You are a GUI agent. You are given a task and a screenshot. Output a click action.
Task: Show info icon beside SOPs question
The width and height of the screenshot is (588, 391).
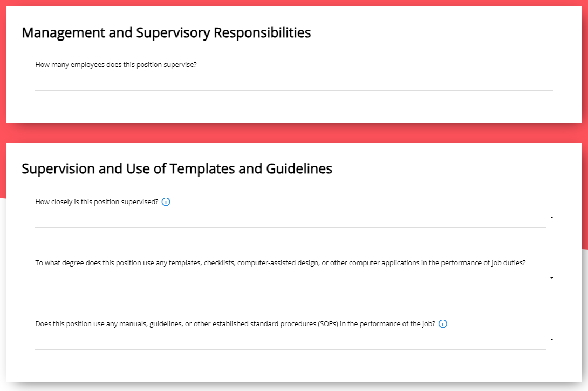443,324
